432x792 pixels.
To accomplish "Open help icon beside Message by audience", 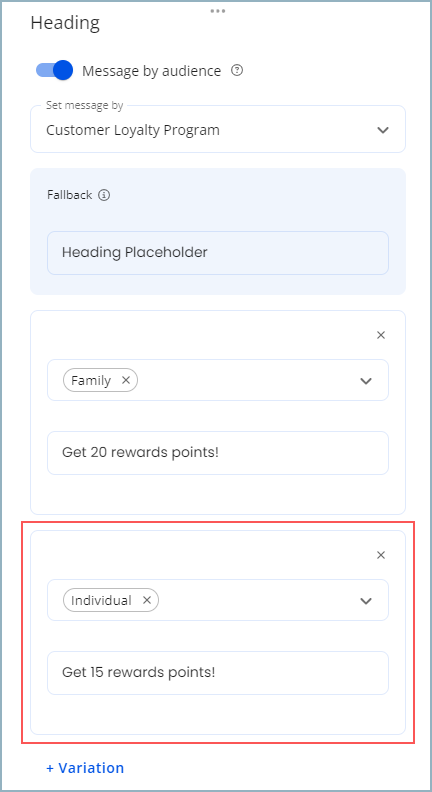I will pos(237,70).
